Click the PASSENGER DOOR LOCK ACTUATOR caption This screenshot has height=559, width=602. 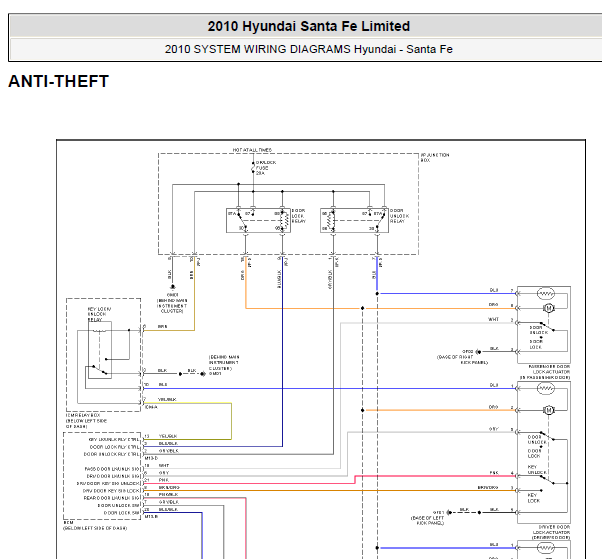tap(545, 372)
